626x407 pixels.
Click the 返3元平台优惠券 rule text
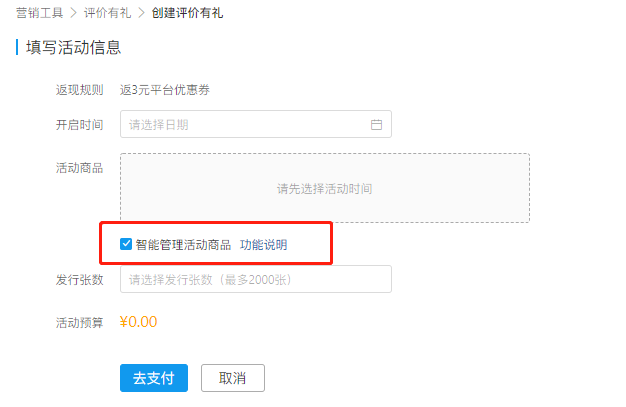(165, 90)
